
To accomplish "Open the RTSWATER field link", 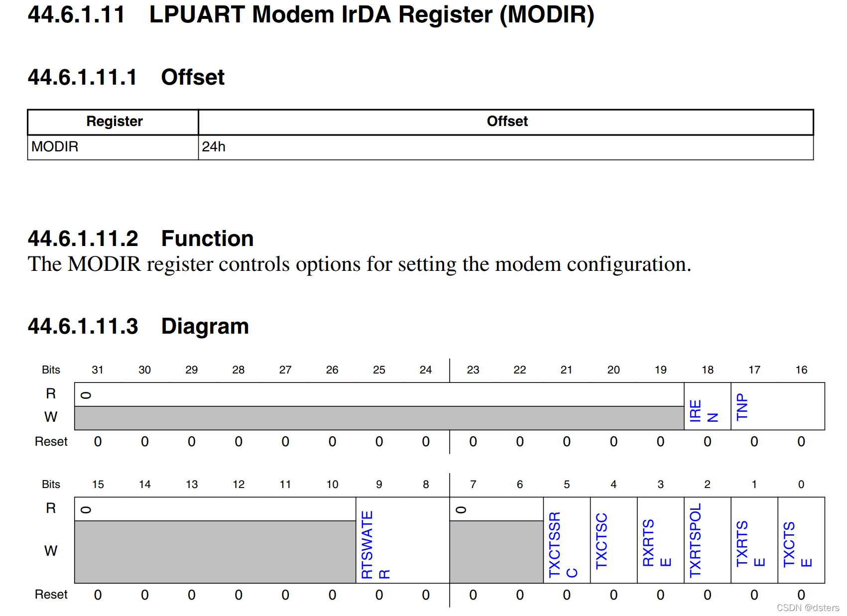I will point(375,544).
